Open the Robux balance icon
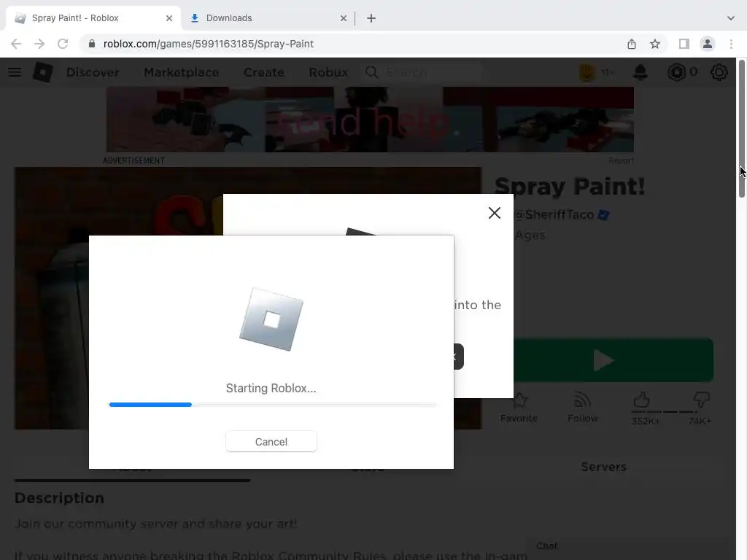Image resolution: width=747 pixels, height=560 pixels. point(676,72)
